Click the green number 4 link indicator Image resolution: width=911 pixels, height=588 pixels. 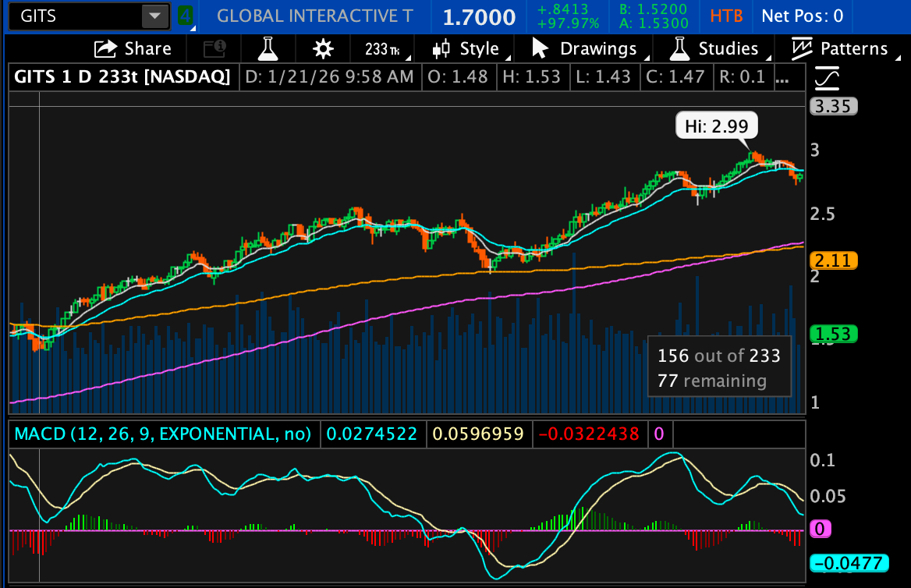(x=184, y=16)
